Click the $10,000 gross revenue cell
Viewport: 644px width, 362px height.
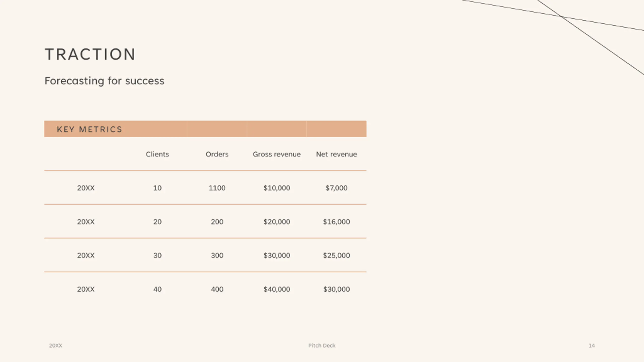[x=277, y=188]
